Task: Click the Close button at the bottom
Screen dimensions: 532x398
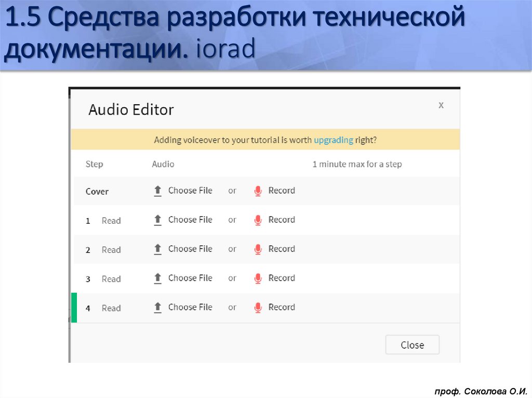Action: tap(412, 345)
